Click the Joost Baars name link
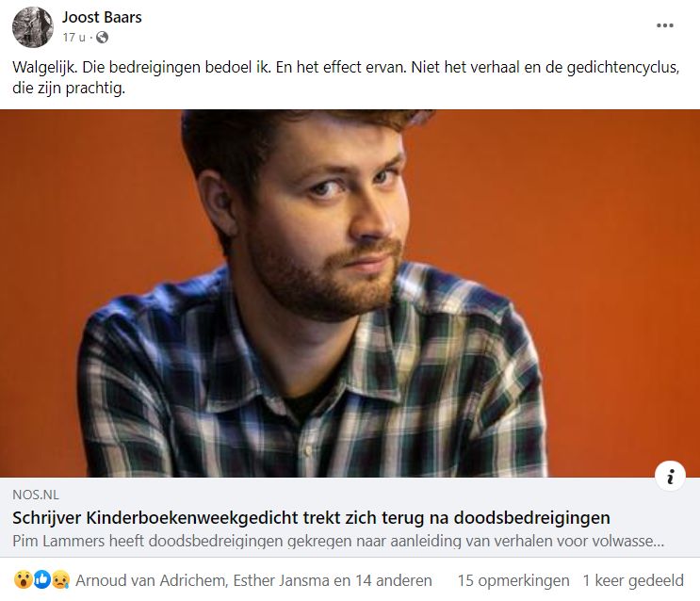The image size is (700, 601). tap(102, 17)
